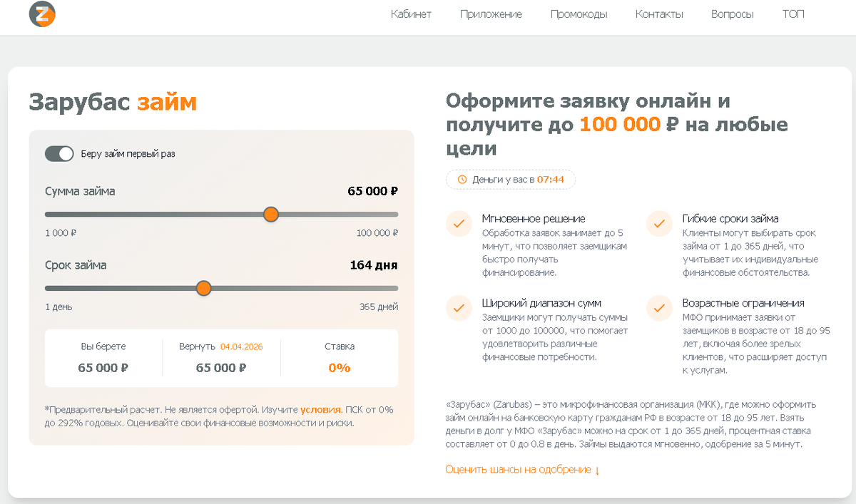Click Оценить шансы на одобрение link
856x504 pixels.
(x=523, y=470)
